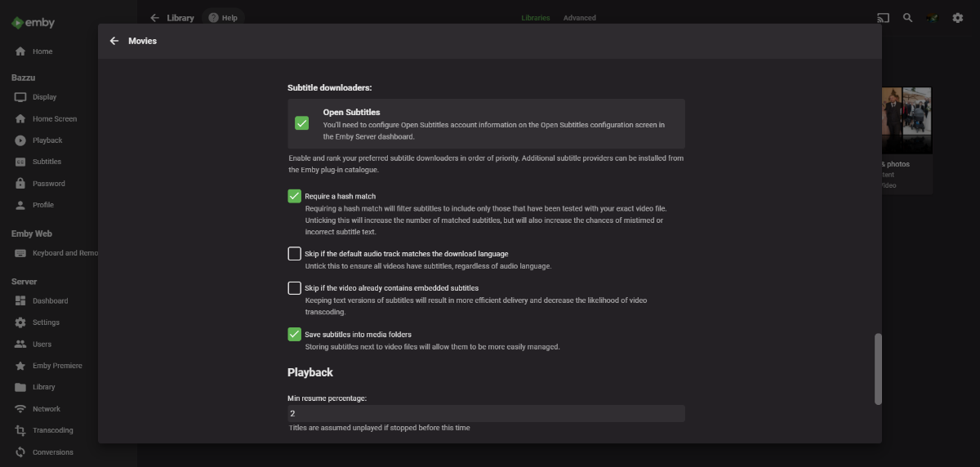Select the Libraries tab
980x467 pixels.
(x=536, y=18)
